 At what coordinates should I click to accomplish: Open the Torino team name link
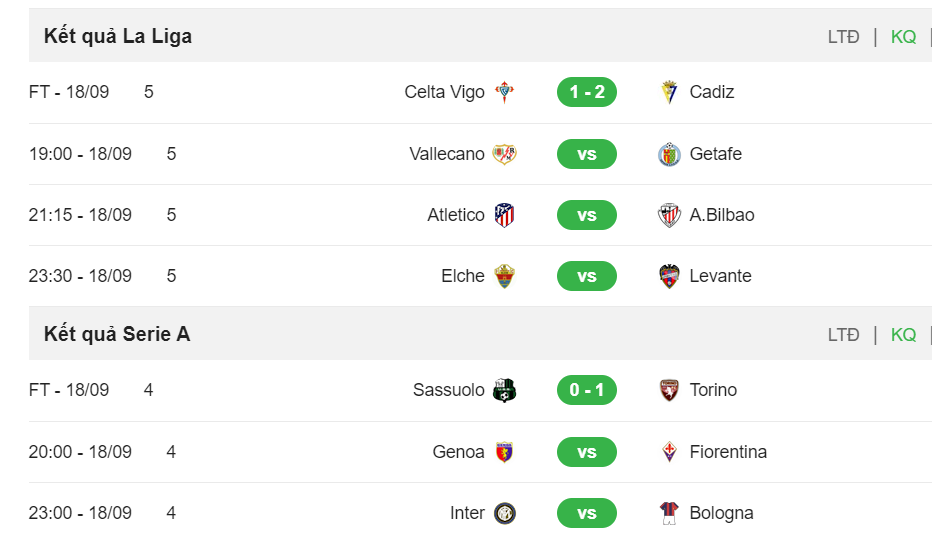click(x=713, y=390)
